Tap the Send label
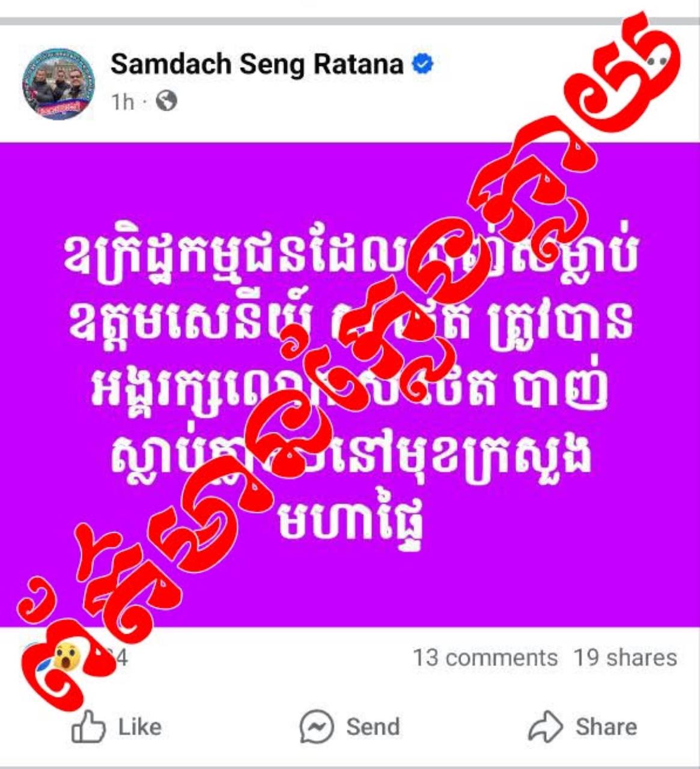This screenshot has width=700, height=769. point(373,727)
